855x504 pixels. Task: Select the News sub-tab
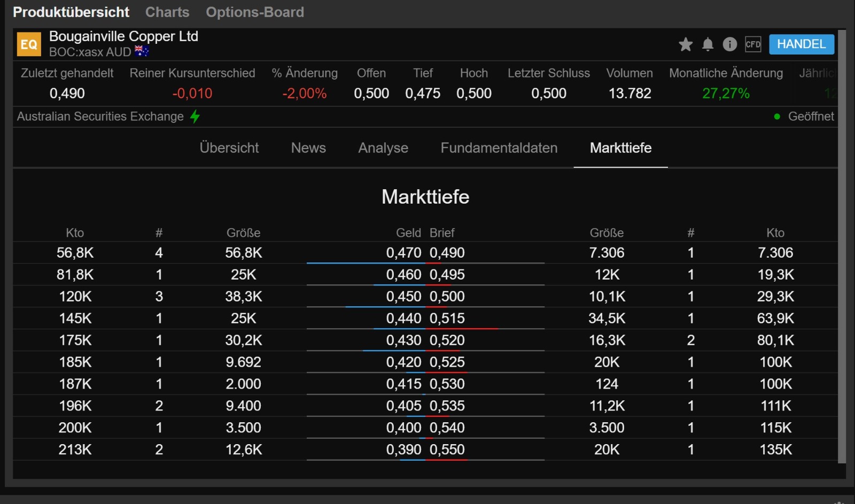308,148
